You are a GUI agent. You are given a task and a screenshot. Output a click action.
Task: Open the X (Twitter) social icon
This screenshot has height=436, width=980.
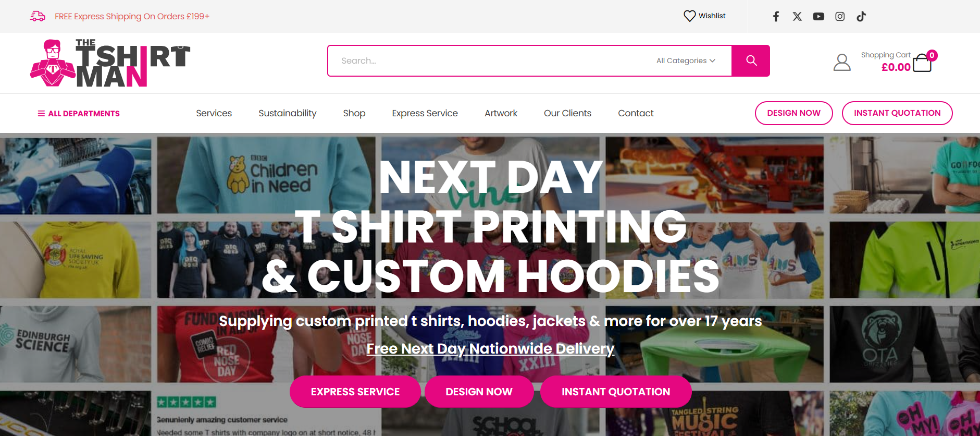coord(797,16)
